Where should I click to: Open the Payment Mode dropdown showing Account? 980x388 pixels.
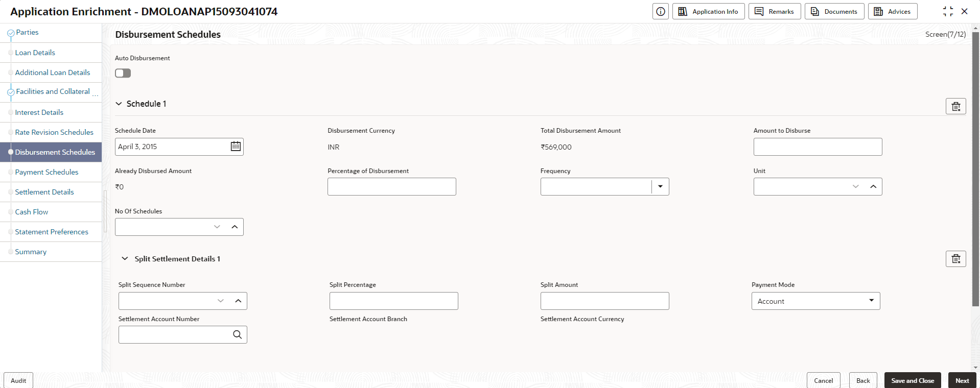click(815, 301)
